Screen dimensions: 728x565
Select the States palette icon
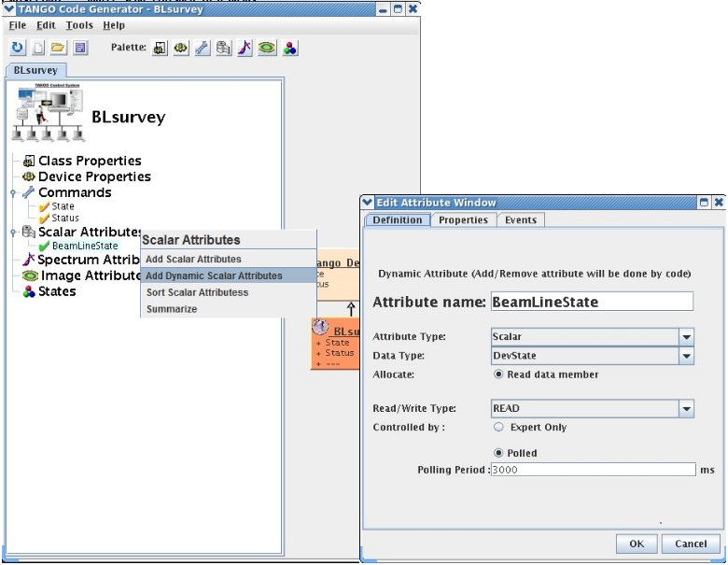pos(289,48)
